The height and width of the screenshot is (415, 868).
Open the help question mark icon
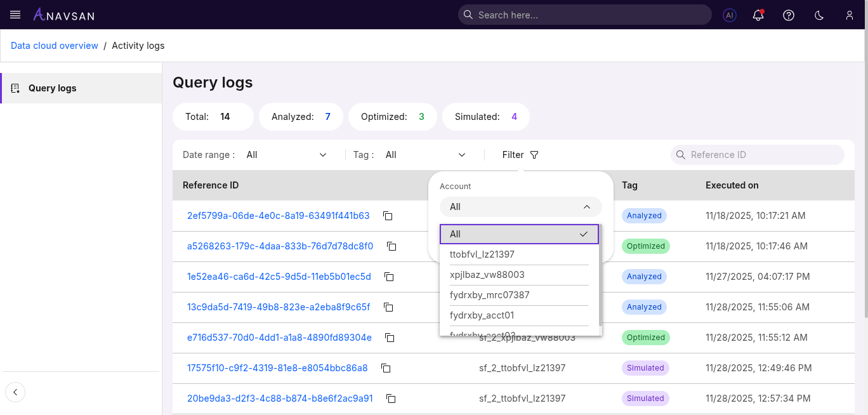(789, 15)
